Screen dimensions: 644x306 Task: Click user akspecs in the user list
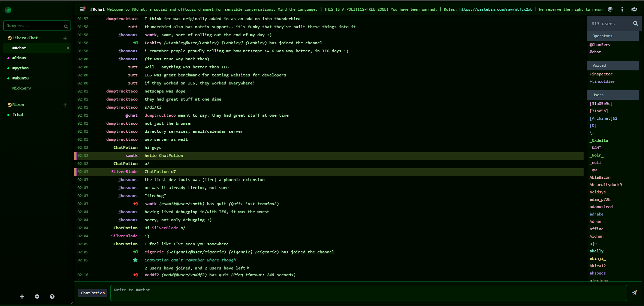click(598, 273)
